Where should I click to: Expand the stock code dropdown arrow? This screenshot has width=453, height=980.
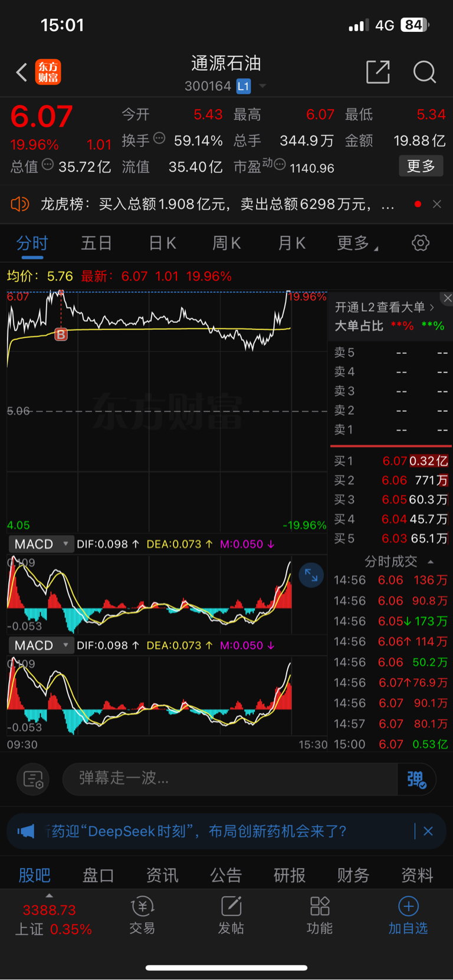[x=262, y=86]
